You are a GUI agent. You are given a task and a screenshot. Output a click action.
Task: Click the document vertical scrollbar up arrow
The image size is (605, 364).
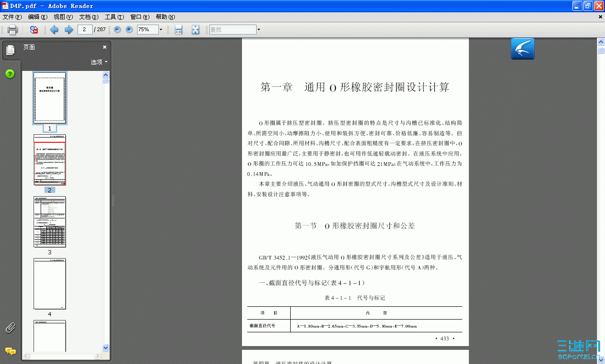click(601, 42)
